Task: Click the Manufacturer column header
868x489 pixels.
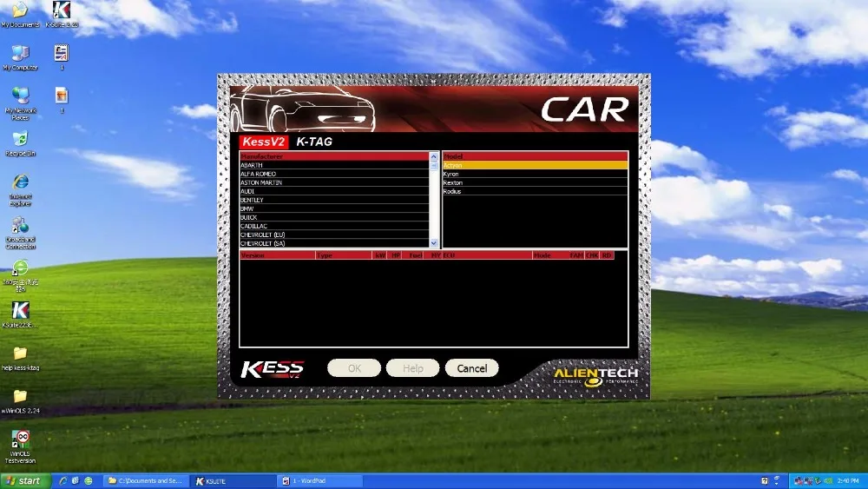Action: point(334,156)
